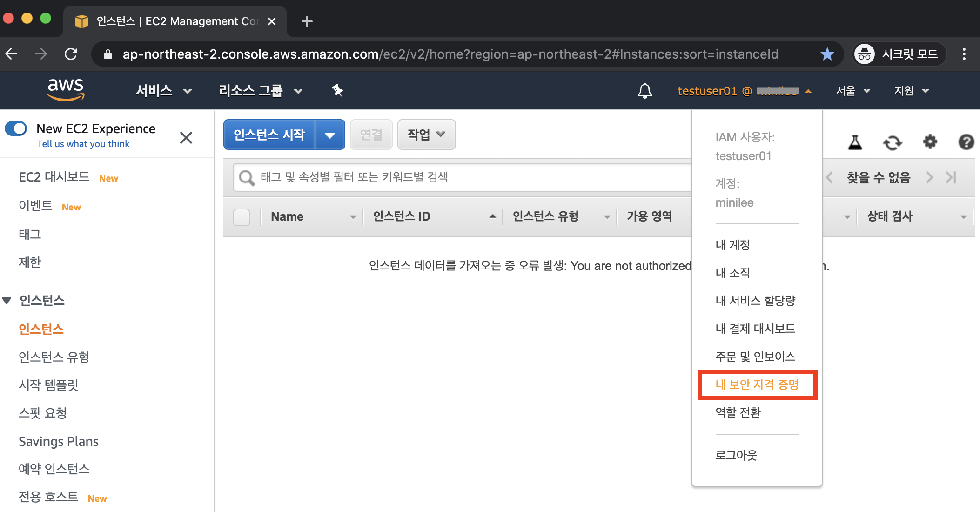The width and height of the screenshot is (980, 512).
Task: Expand the 작업 actions dropdown
Action: pos(426,135)
